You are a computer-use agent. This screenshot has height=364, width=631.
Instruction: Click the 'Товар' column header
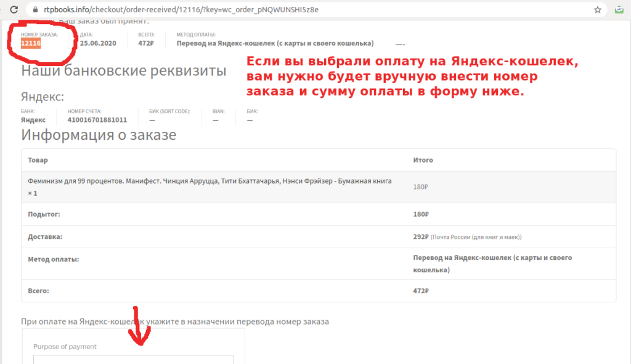(x=38, y=160)
